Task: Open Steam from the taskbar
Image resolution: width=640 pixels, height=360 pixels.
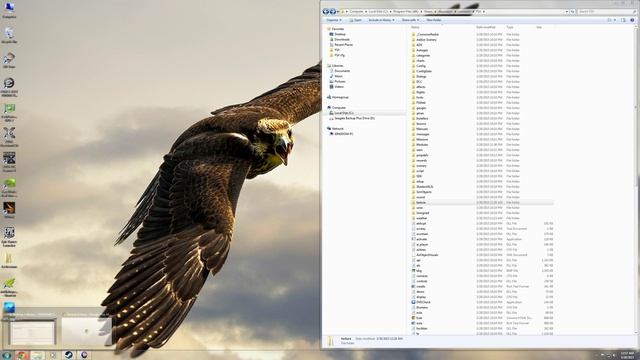Action: pos(69,355)
